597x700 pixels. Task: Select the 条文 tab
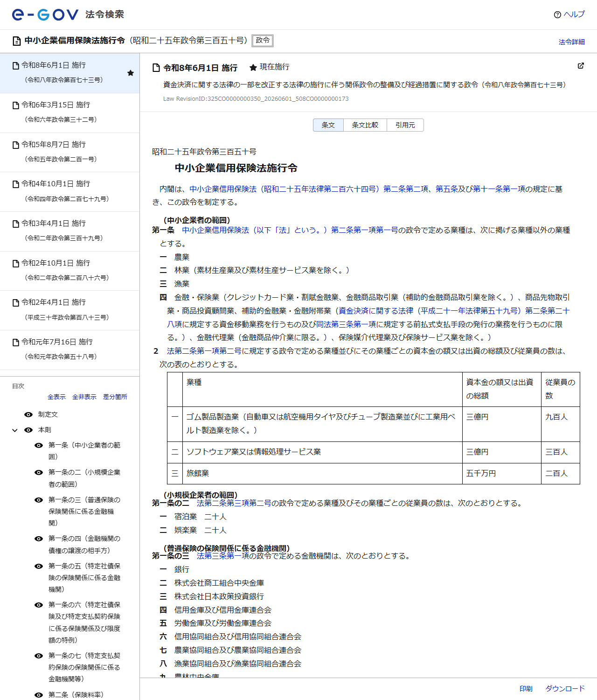click(x=328, y=125)
